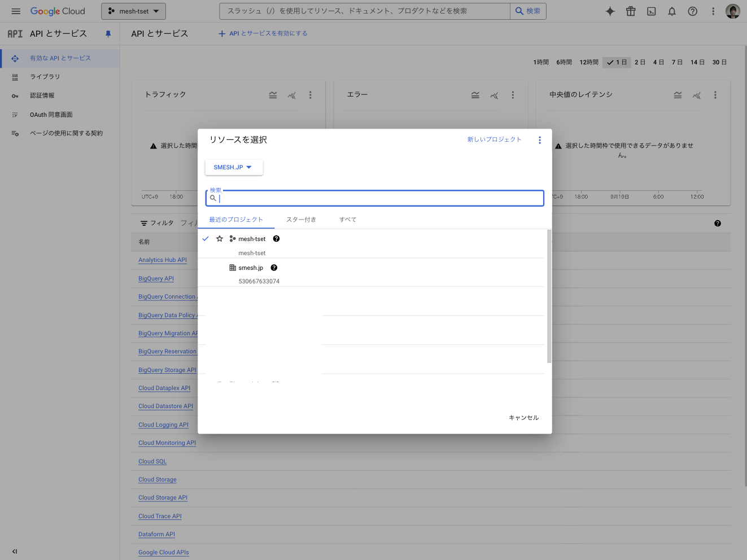Open metrics explorer on エラー chart

click(x=495, y=95)
